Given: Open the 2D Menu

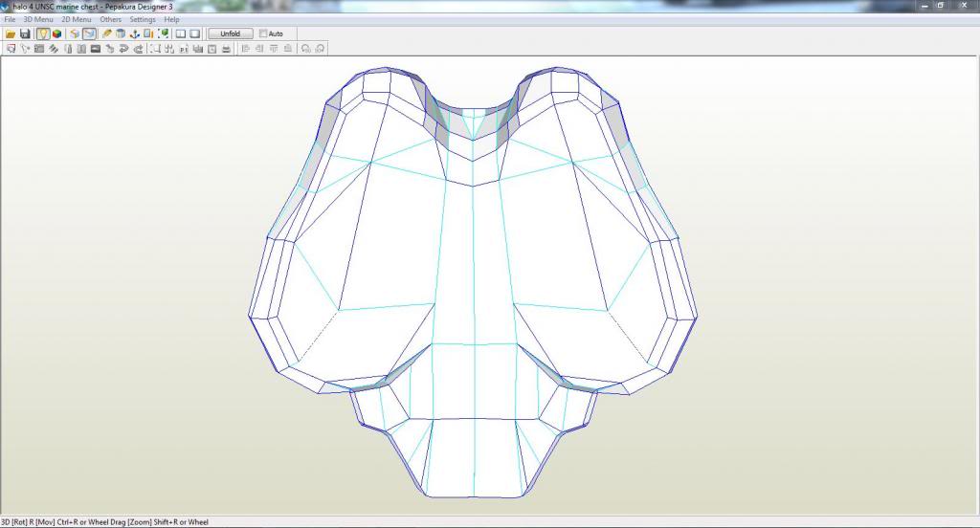Looking at the screenshot, I should [77, 19].
